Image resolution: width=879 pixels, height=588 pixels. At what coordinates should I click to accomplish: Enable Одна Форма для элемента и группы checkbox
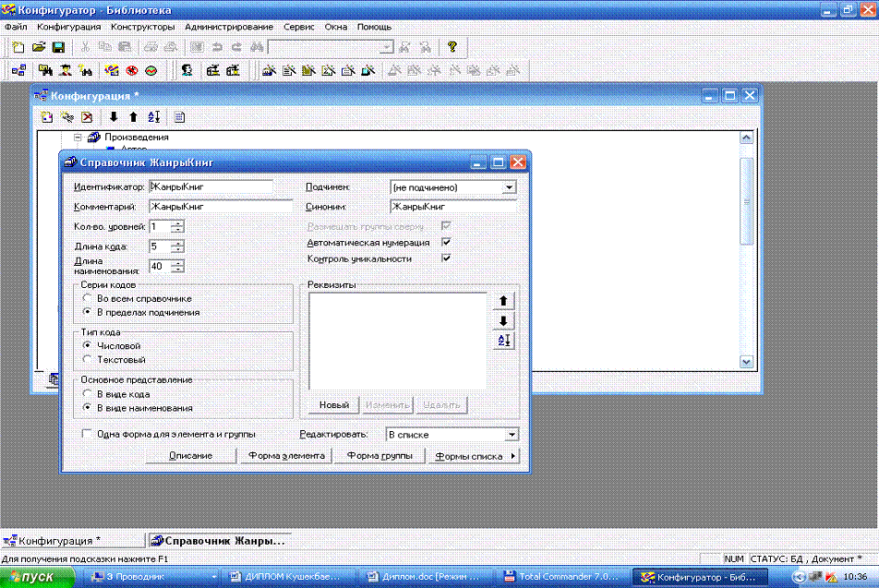[88, 434]
